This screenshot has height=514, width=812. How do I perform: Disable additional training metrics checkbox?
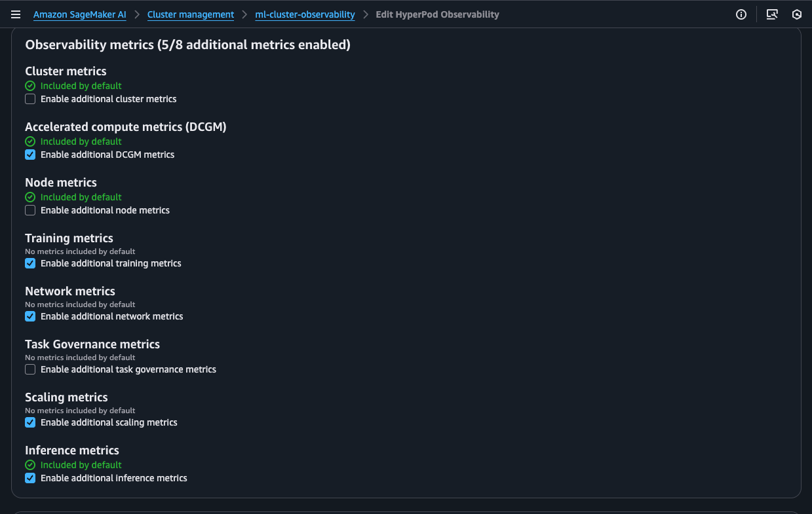pyautogui.click(x=30, y=263)
